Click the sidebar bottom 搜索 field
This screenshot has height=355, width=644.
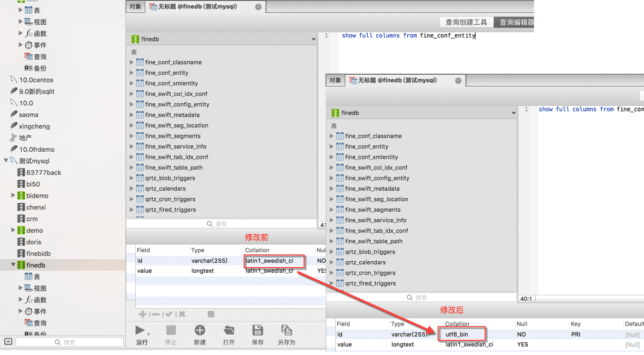coord(69,342)
